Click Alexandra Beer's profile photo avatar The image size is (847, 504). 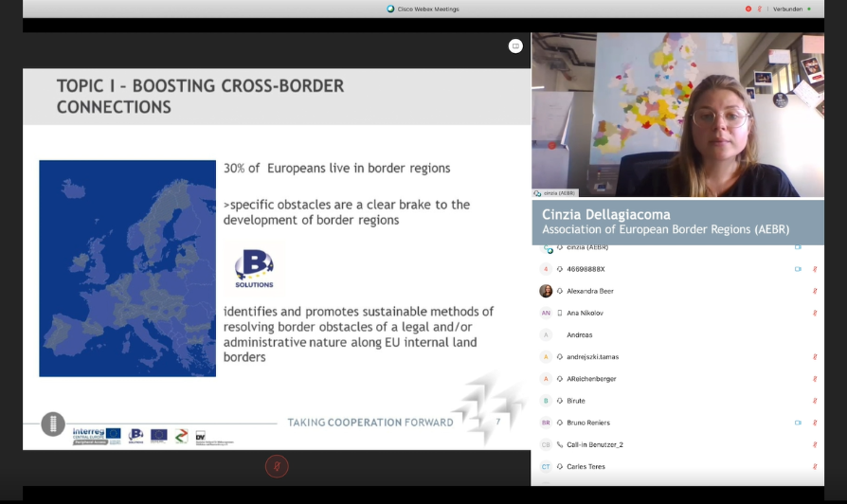(546, 291)
